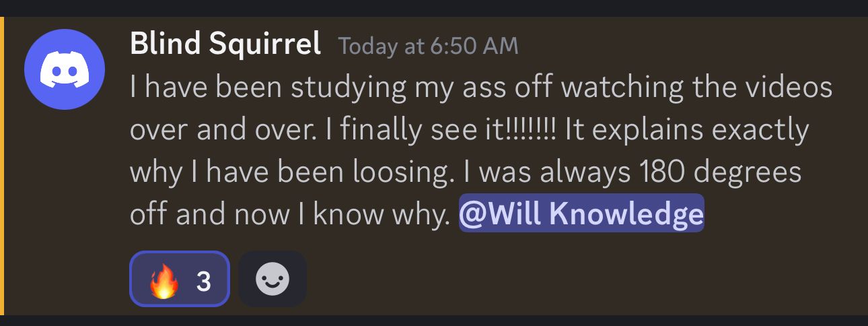Click the Today at 6:50 AM timestamp

click(x=428, y=46)
